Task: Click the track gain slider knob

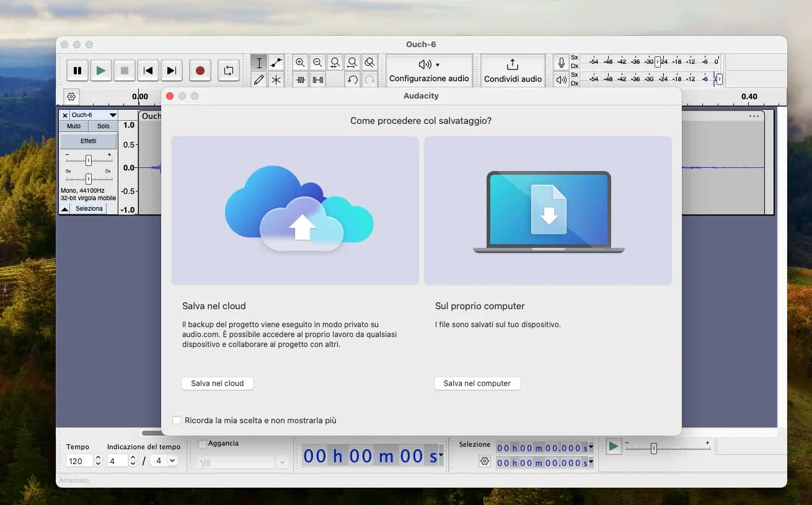Action: 89,160
